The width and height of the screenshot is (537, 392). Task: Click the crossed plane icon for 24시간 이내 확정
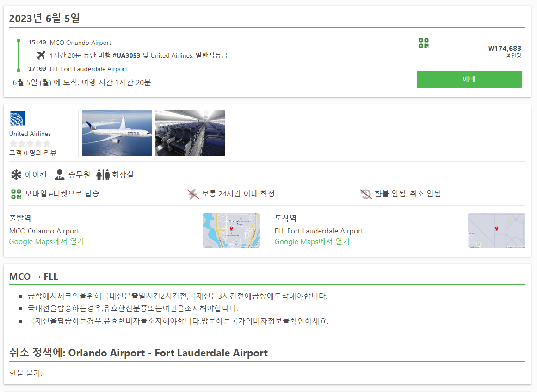coord(193,194)
